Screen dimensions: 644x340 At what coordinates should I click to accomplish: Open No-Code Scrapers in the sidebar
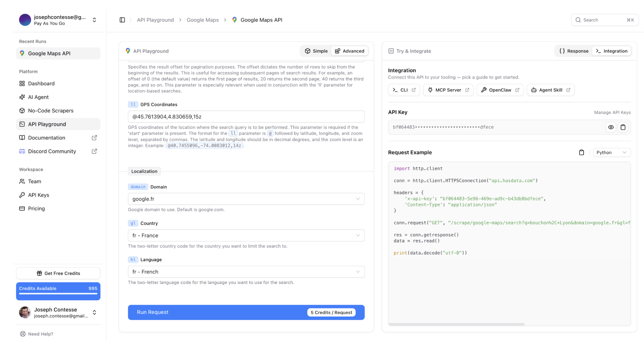pyautogui.click(x=58, y=111)
